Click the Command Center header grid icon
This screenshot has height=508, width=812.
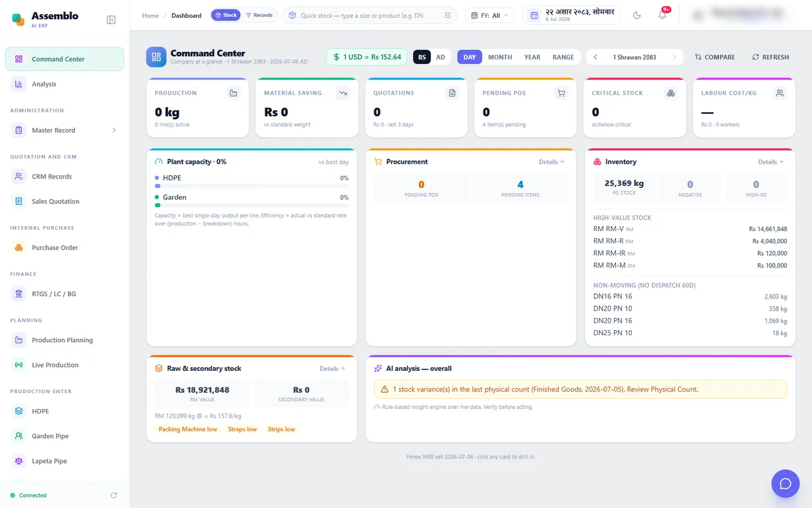point(156,57)
